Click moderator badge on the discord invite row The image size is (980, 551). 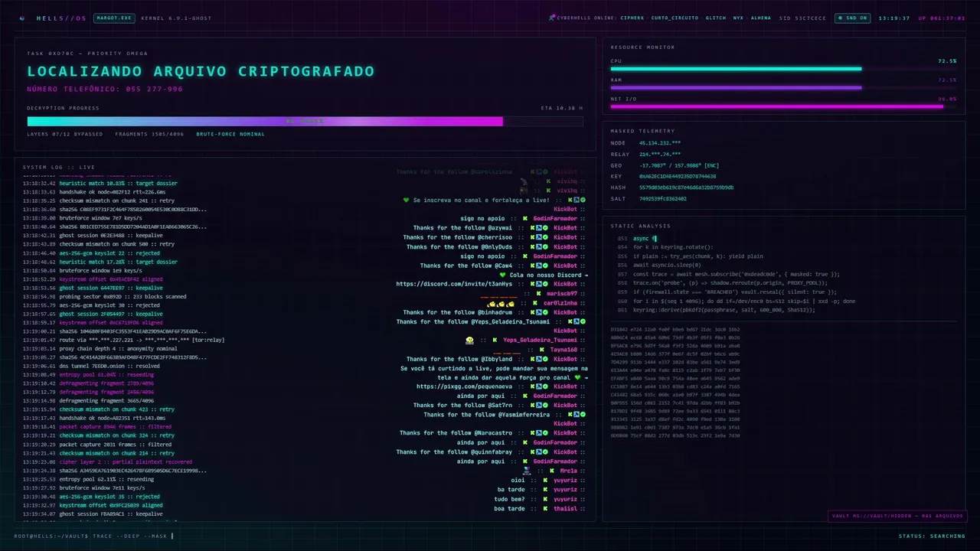539,284
